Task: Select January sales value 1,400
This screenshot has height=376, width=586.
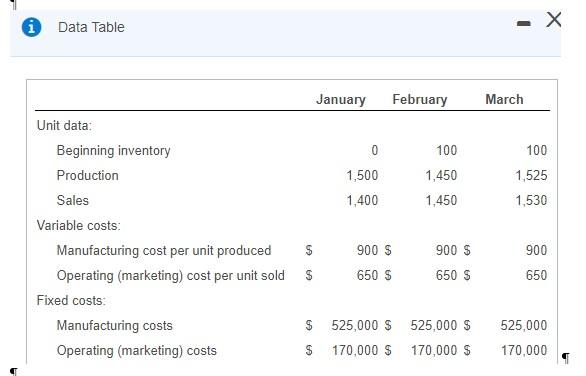Action: tap(362, 201)
